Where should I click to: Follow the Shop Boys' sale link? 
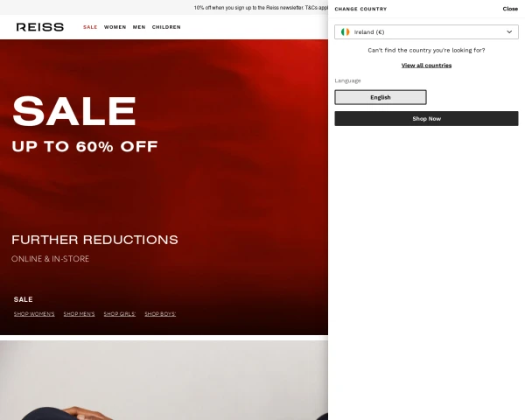pyautogui.click(x=160, y=314)
